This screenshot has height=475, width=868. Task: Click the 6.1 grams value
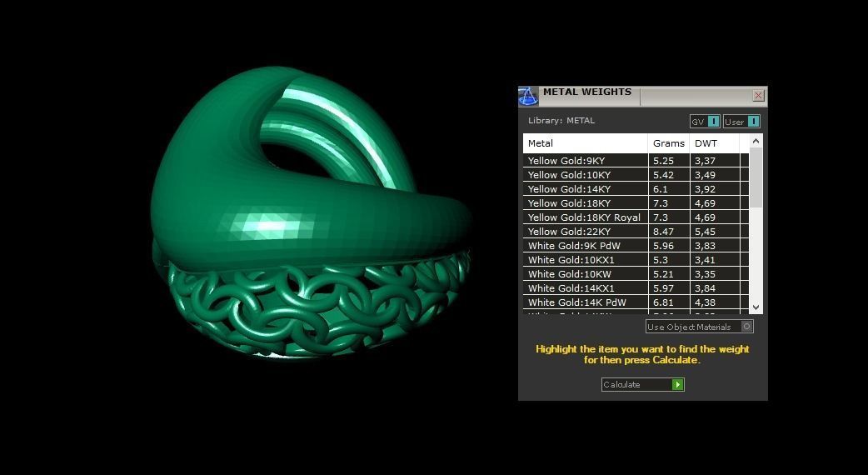pos(661,189)
